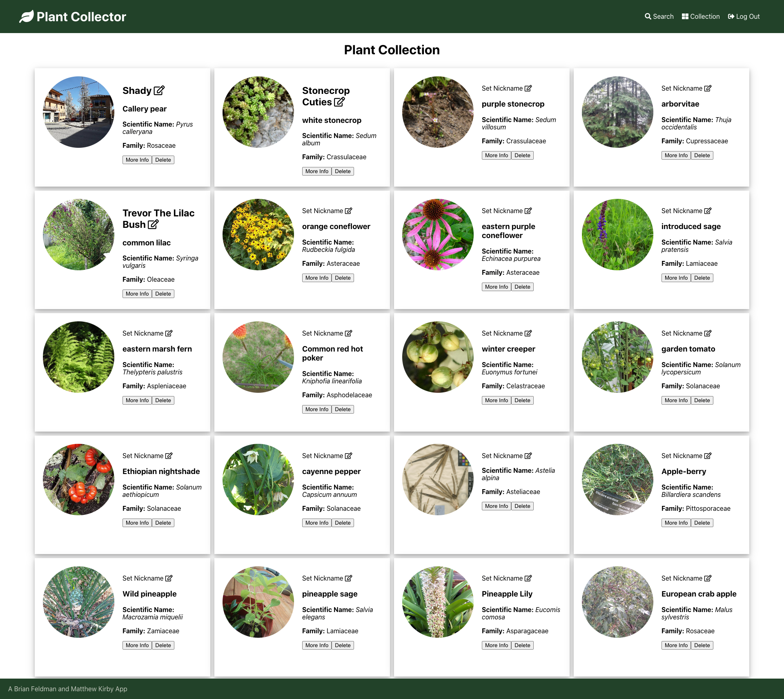Open More Info for winter creeper
The width and height of the screenshot is (784, 699).
(497, 401)
